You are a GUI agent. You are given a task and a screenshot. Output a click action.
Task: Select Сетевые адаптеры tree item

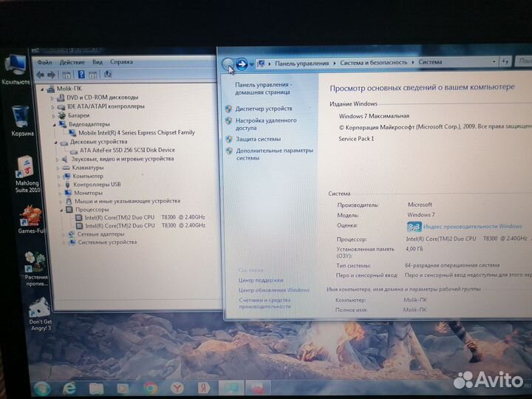click(100, 234)
